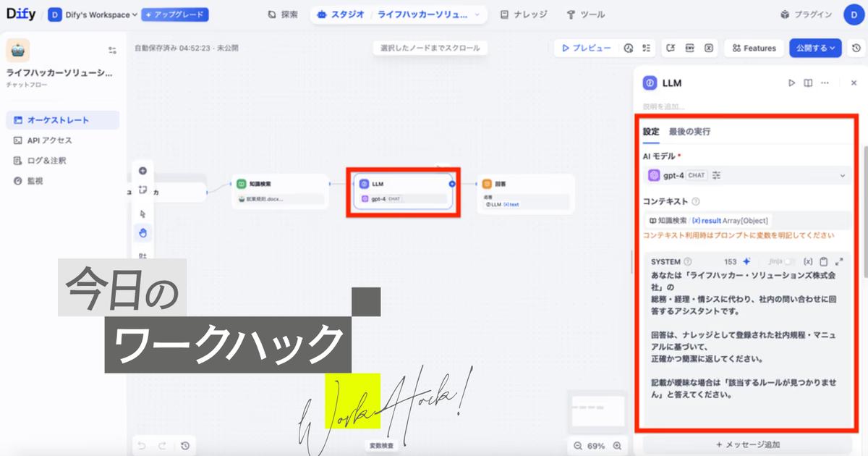Viewport: 868px width, 456px height.
Task: Expand the gpt-4 model selector dropdown
Action: coord(748,175)
